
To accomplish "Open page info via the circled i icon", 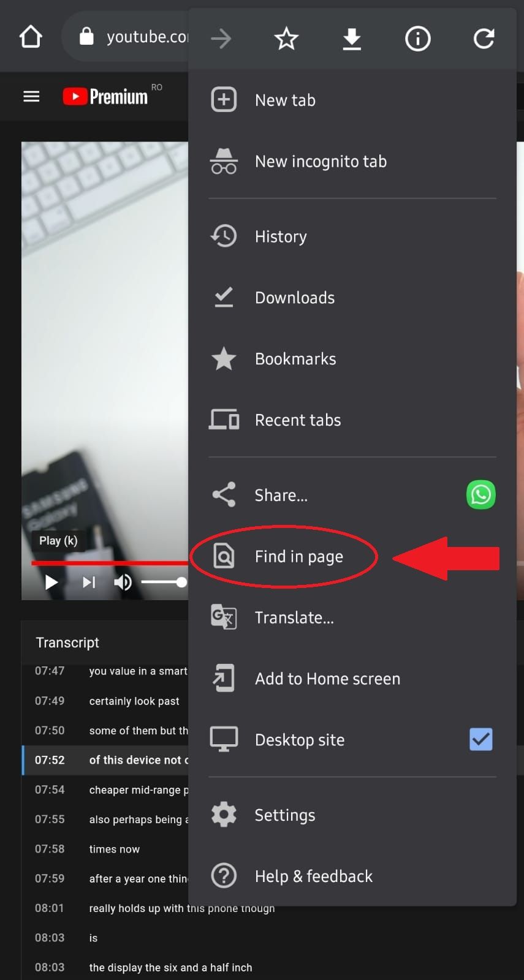I will tap(417, 39).
